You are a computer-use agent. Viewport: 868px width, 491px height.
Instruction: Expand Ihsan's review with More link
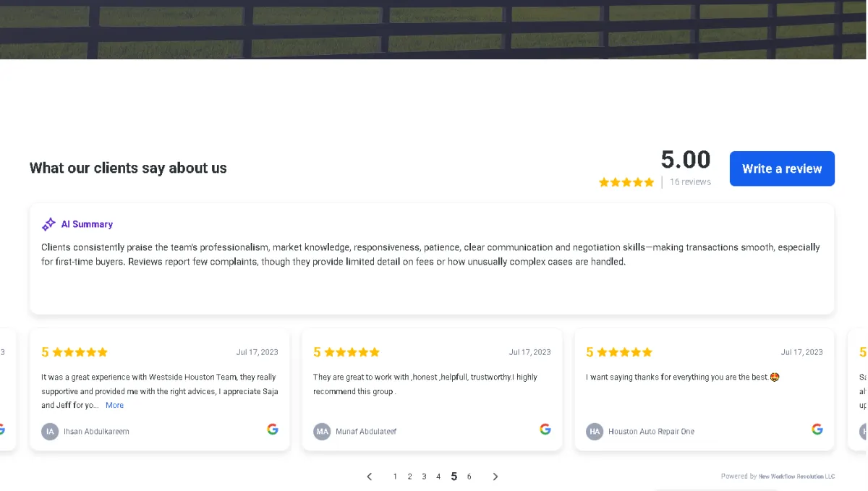(114, 406)
